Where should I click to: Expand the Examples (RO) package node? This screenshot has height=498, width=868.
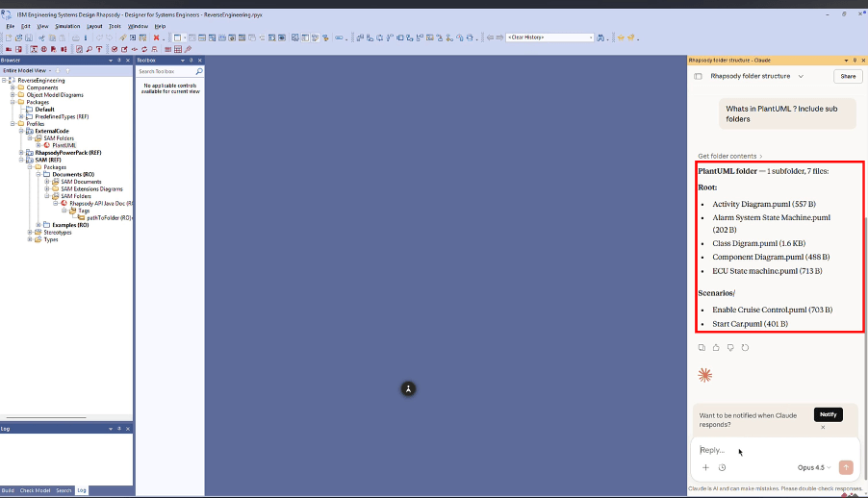(38, 225)
